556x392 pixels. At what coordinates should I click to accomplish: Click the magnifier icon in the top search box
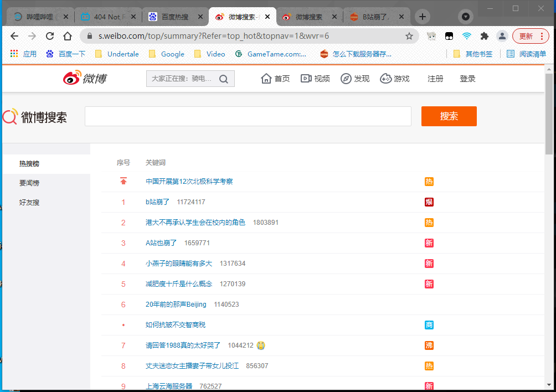pyautogui.click(x=224, y=79)
